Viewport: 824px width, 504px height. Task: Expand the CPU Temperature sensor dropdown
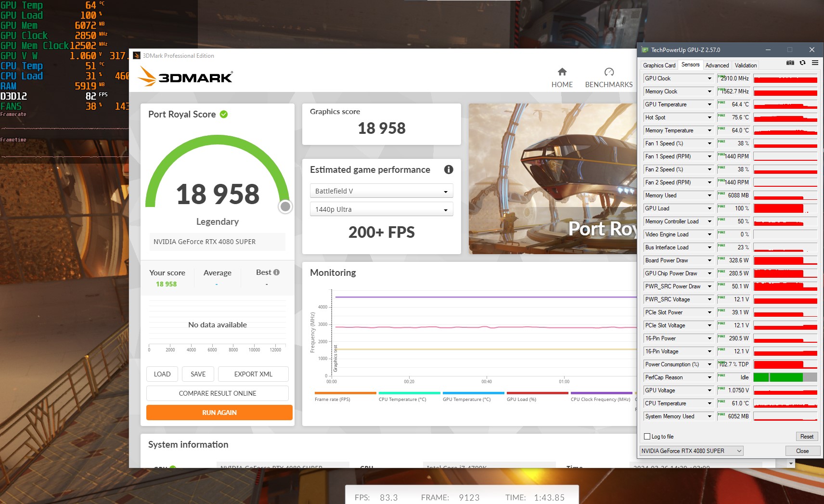(x=709, y=403)
